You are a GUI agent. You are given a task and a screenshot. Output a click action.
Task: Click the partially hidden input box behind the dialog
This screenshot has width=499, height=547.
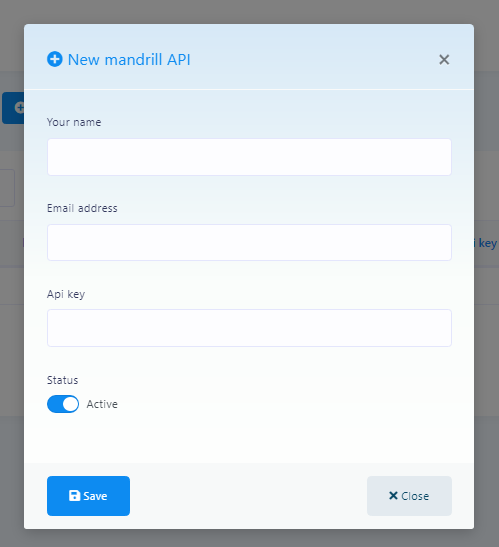click(7, 188)
